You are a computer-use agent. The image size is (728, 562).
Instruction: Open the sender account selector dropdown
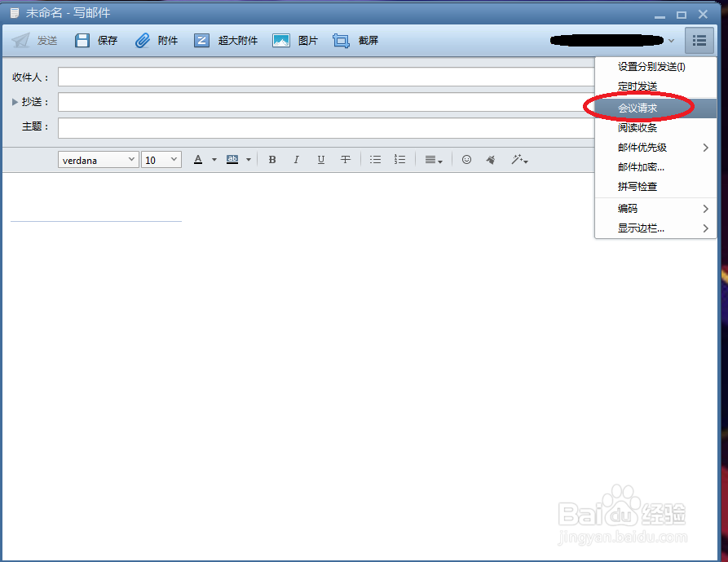coord(670,40)
